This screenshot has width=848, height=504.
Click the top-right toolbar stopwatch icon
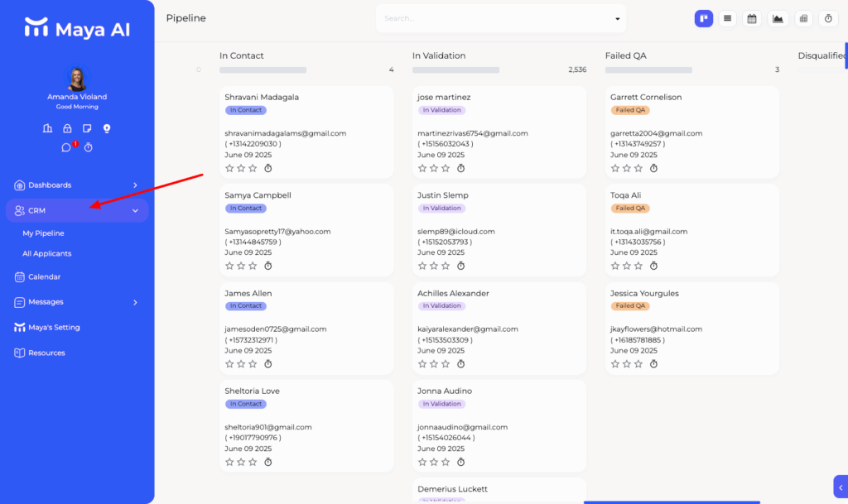pyautogui.click(x=828, y=18)
